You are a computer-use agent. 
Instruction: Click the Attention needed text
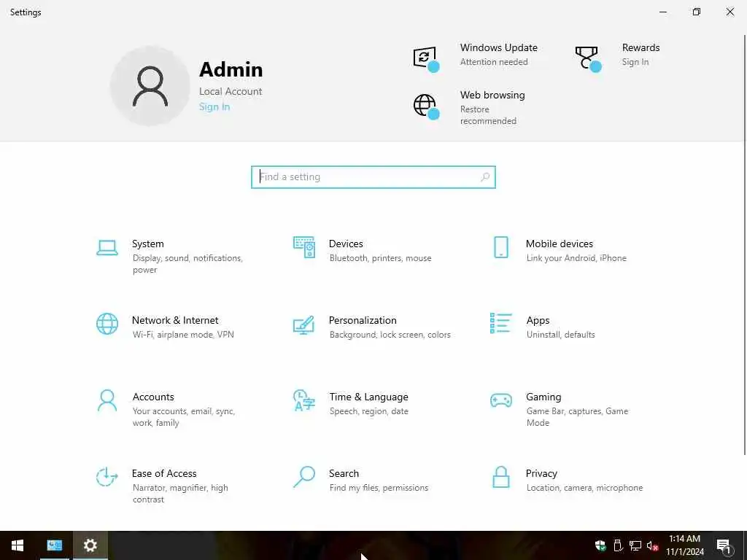pyautogui.click(x=494, y=62)
